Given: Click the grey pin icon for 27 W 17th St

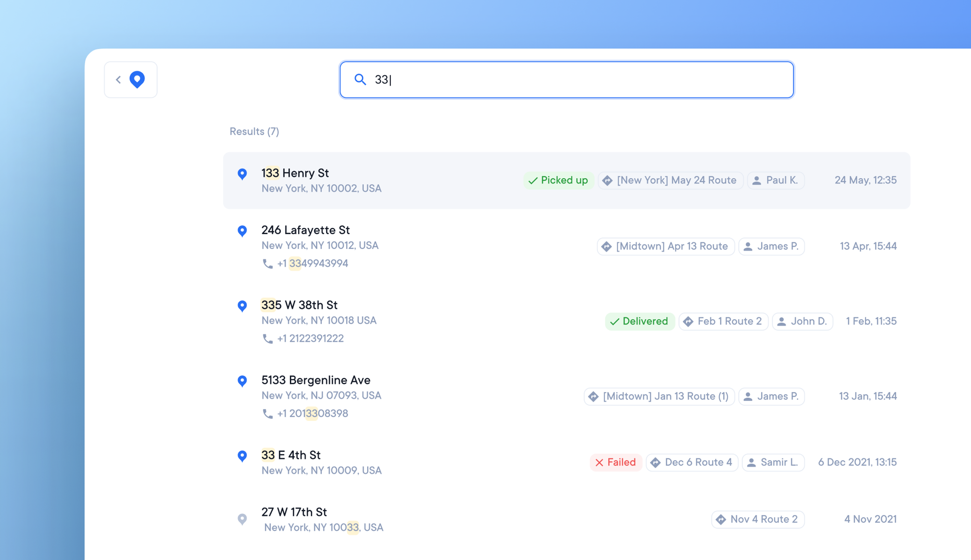Looking at the screenshot, I should [242, 519].
